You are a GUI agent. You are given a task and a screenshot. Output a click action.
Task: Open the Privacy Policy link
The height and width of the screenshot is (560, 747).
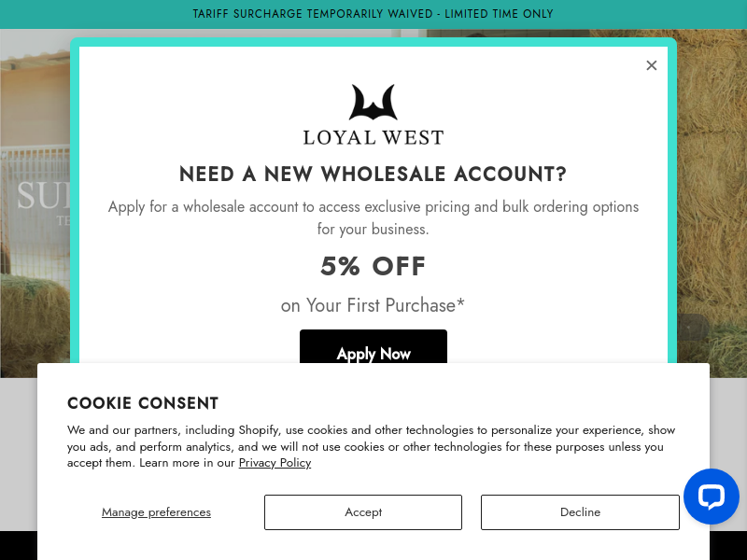click(x=275, y=463)
